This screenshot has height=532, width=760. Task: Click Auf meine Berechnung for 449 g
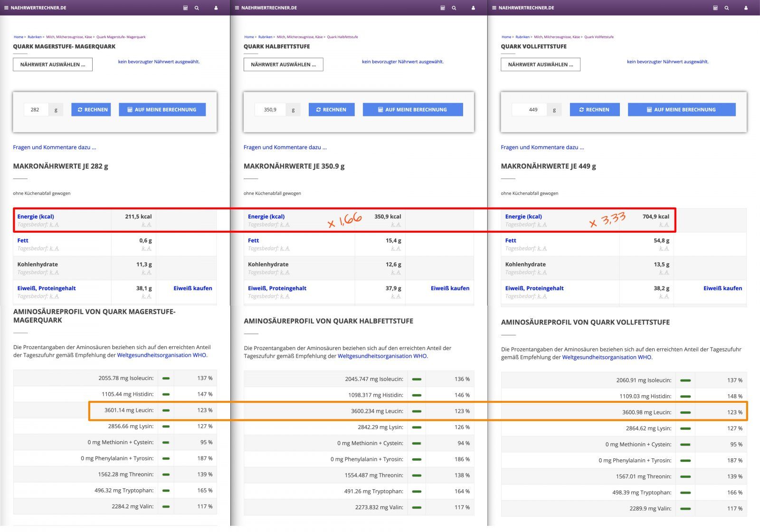point(681,110)
